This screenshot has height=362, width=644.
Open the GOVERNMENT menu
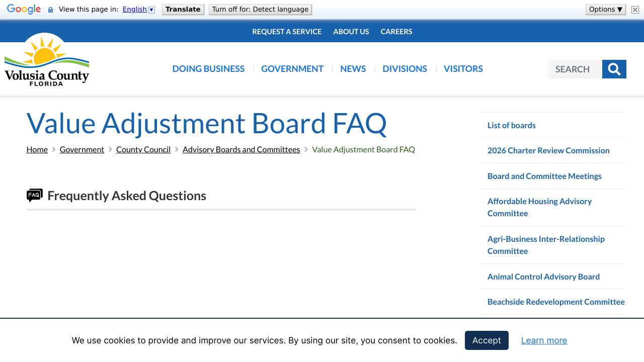point(292,68)
